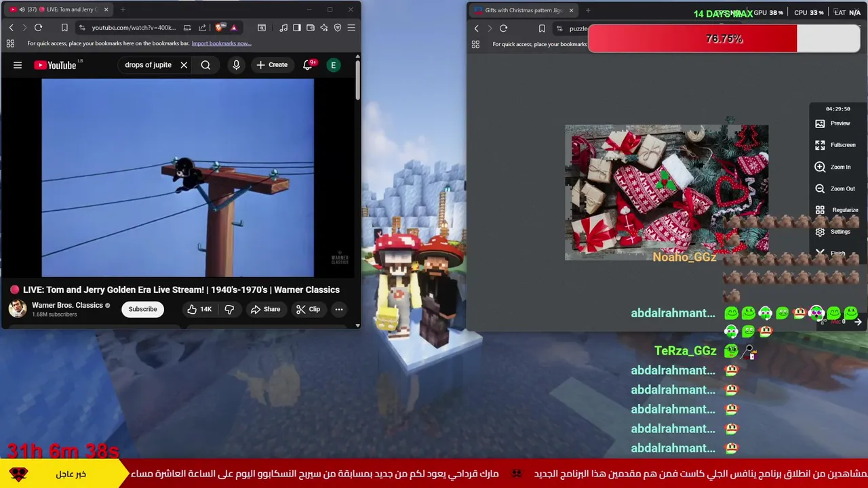Bookmark the puzzle page
The height and width of the screenshot is (488, 868).
[x=542, y=28]
